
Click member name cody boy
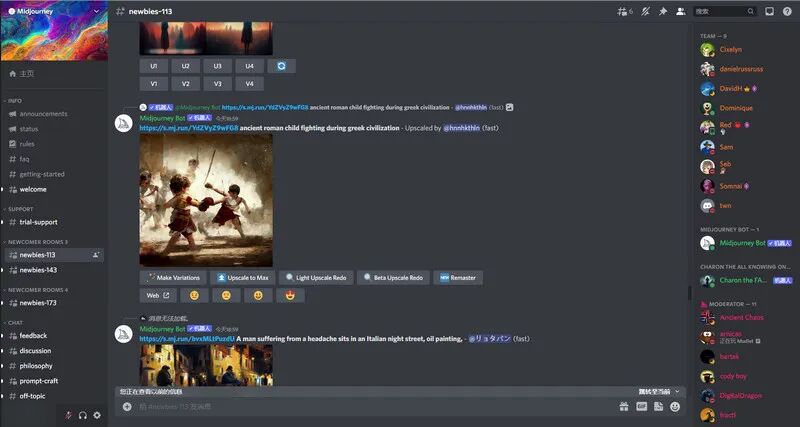coord(733,376)
